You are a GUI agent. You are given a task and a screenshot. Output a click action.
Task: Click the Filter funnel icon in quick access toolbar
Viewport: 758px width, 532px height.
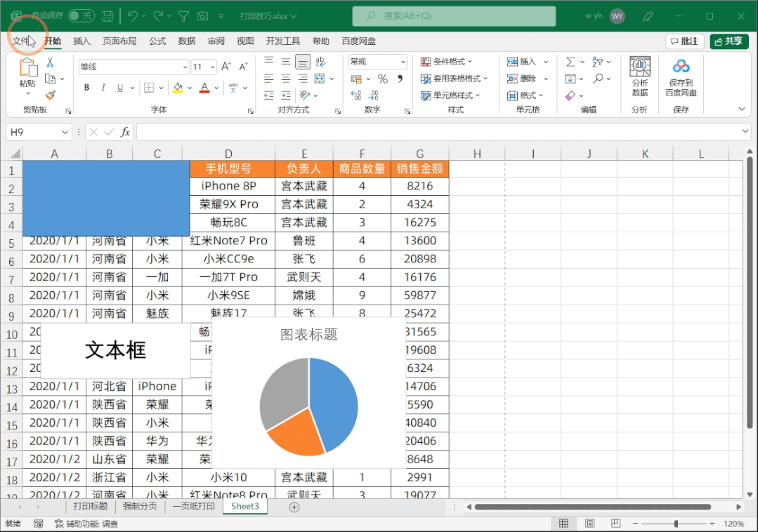point(183,16)
